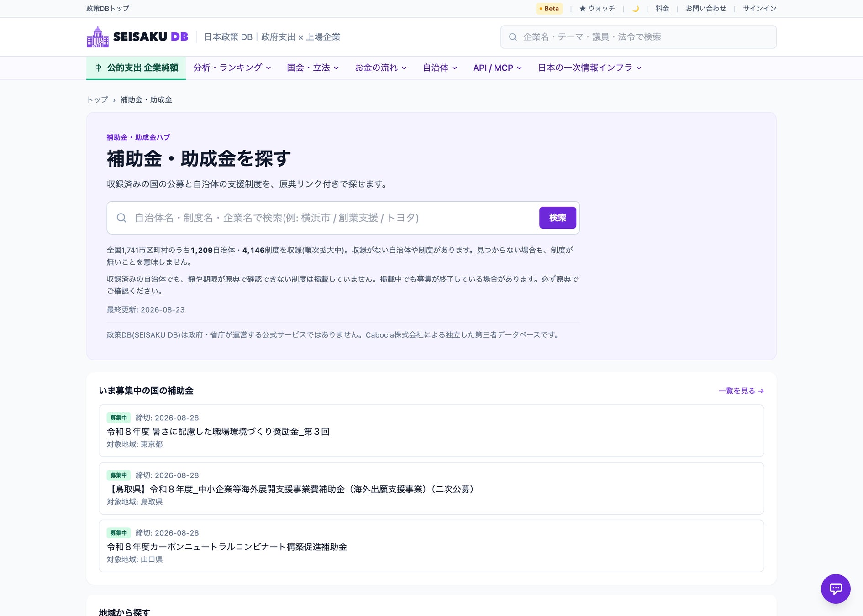Image resolution: width=863 pixels, height=616 pixels.
Task: Click 募集中 badge on 東京都 card
Action: click(x=119, y=418)
